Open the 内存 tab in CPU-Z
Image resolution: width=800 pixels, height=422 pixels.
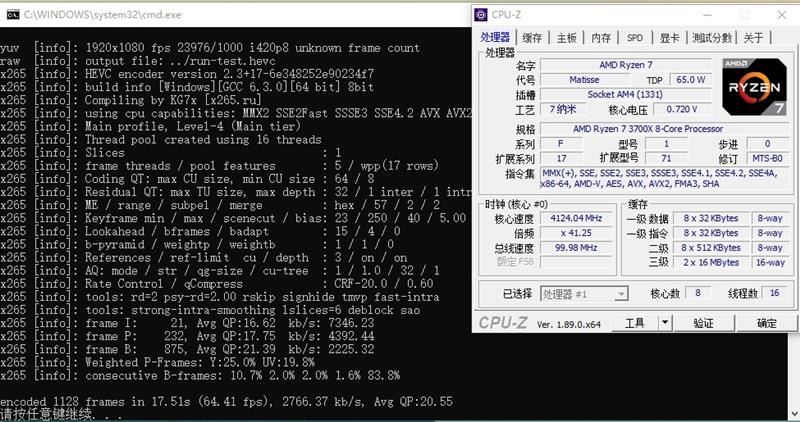601,38
